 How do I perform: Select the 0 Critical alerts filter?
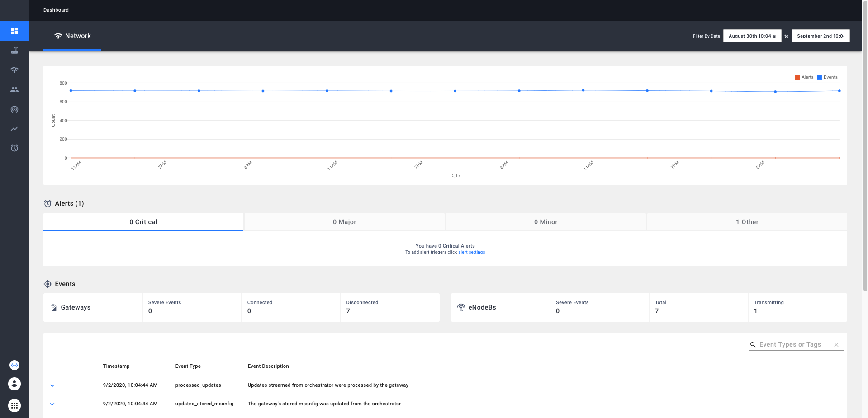point(143,222)
